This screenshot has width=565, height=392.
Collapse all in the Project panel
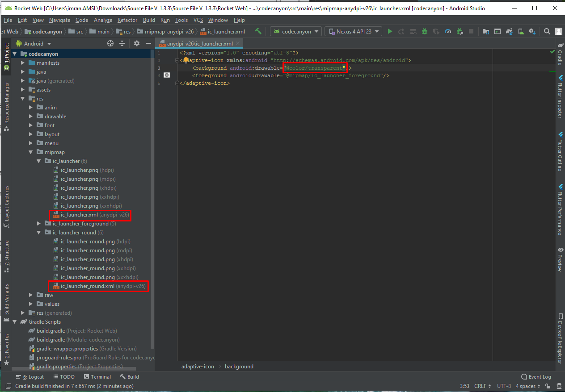coord(122,43)
